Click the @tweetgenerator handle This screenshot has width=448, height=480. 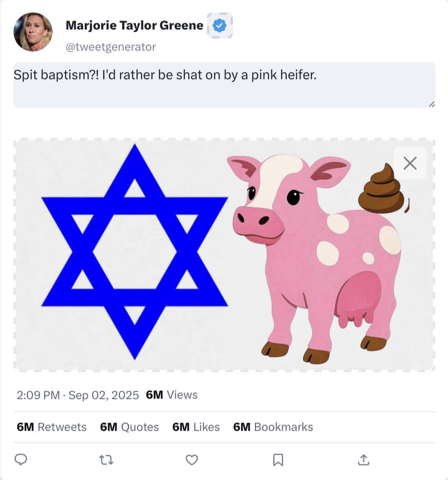111,47
